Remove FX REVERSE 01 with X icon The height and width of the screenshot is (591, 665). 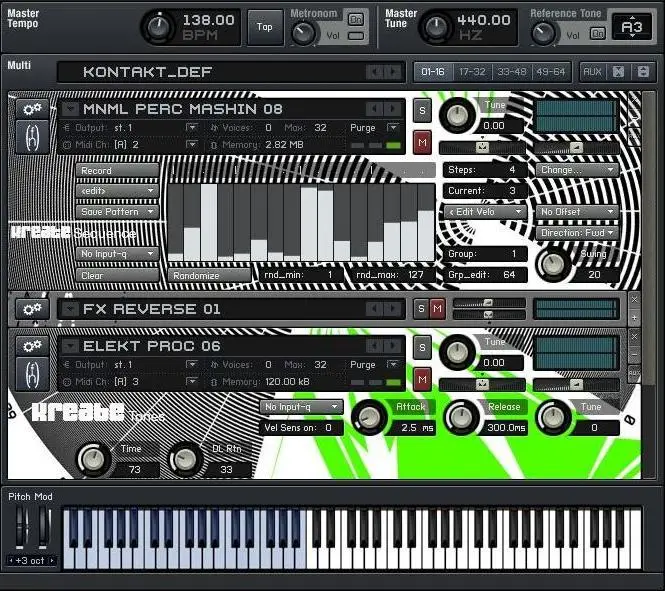pos(634,300)
